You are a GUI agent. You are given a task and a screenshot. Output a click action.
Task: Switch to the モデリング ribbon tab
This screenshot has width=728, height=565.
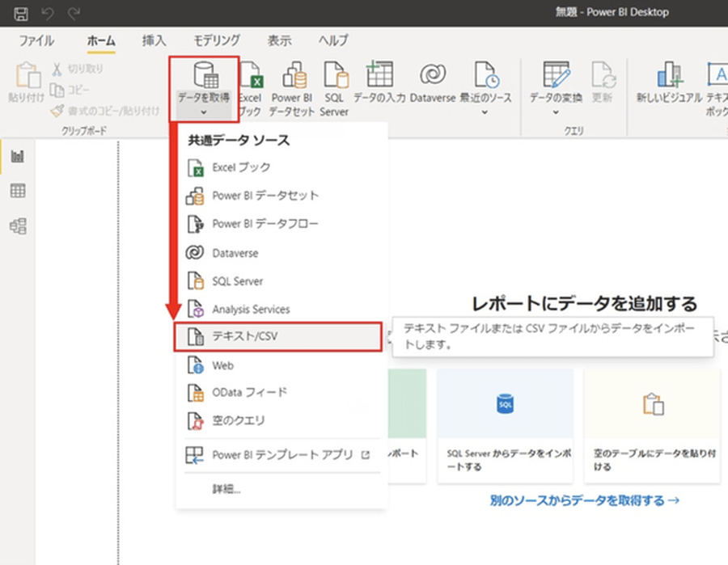(x=216, y=40)
